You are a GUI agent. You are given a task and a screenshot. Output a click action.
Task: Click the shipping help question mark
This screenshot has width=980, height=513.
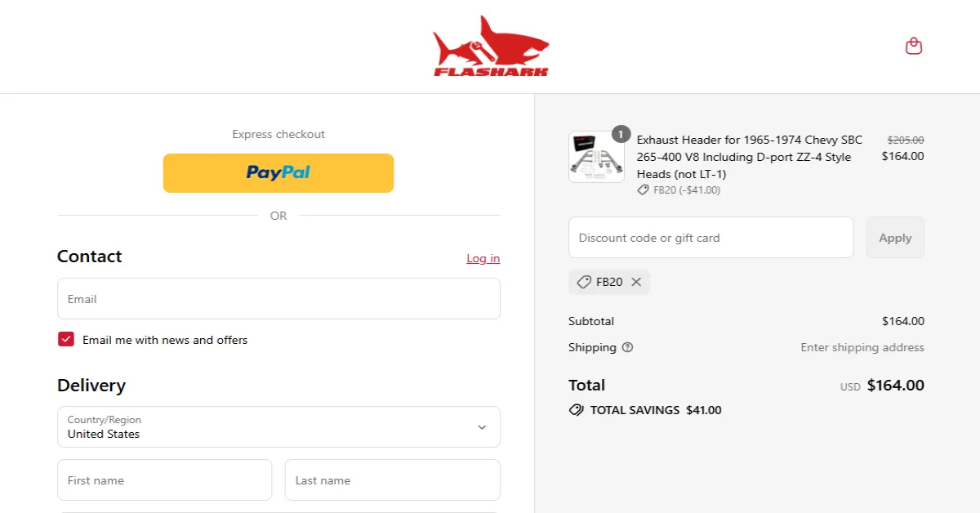(x=626, y=347)
